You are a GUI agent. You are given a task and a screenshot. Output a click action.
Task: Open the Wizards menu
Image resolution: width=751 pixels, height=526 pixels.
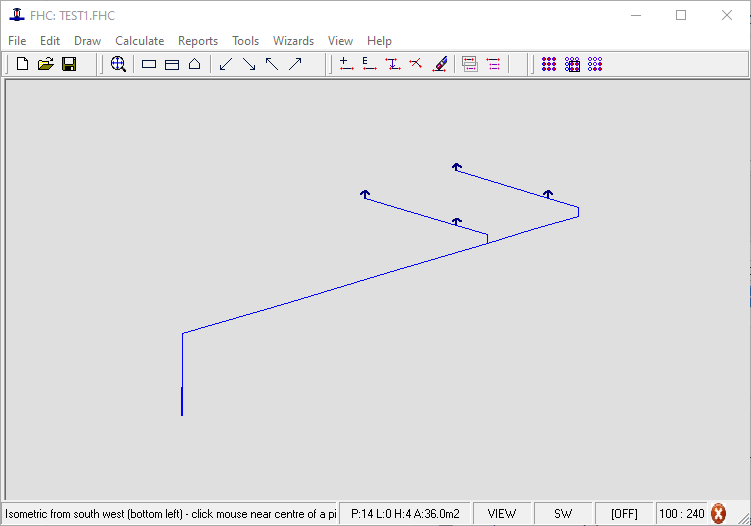click(x=293, y=41)
